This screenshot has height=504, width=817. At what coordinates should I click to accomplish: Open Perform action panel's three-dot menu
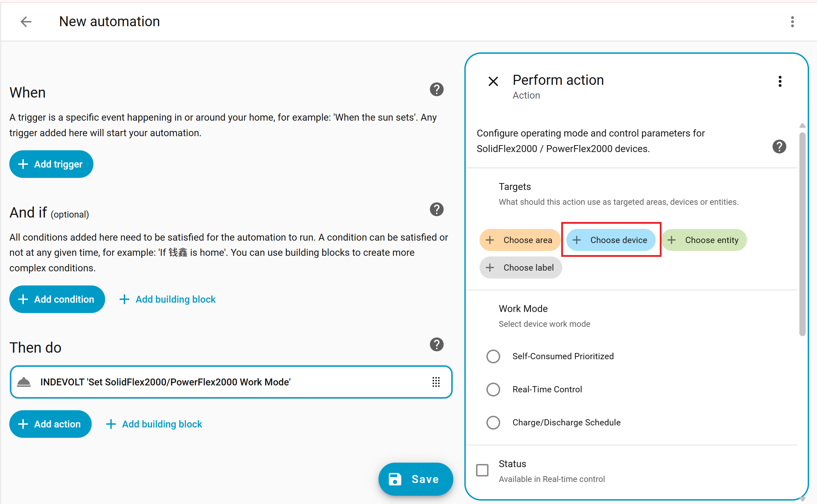780,81
